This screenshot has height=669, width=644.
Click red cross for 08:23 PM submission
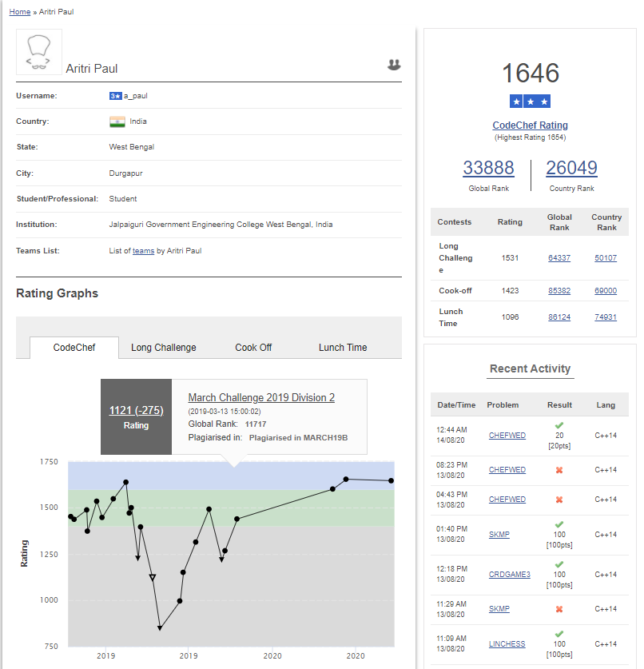click(x=559, y=470)
